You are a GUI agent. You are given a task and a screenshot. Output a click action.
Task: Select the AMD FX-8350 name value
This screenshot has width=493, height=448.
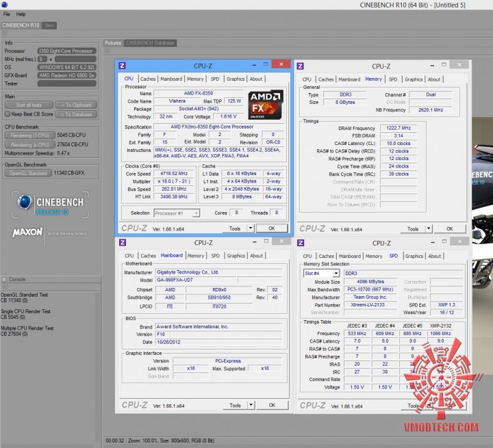click(199, 93)
